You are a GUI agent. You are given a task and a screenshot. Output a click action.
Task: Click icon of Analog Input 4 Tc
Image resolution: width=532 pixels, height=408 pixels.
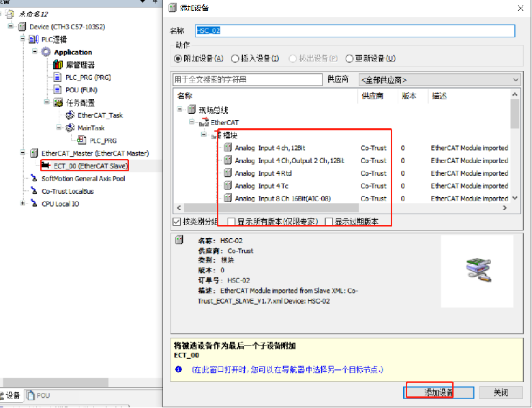[x=228, y=186]
